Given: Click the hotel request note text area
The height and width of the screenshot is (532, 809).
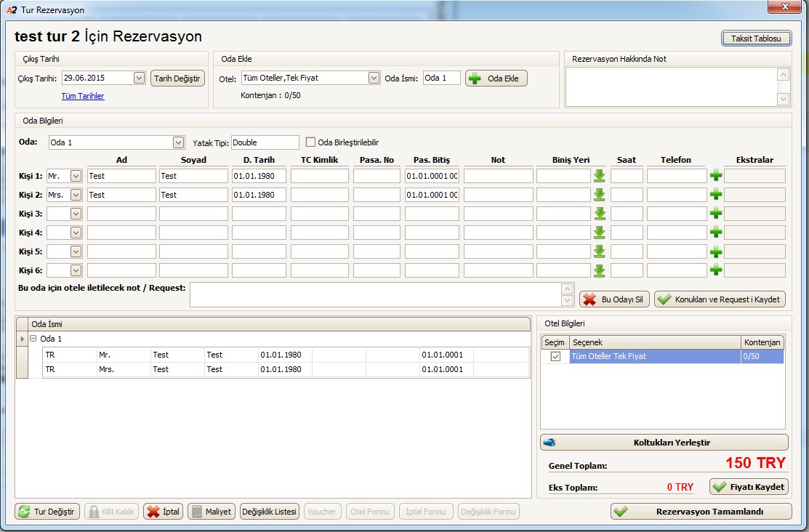Looking at the screenshot, I should (x=376, y=294).
